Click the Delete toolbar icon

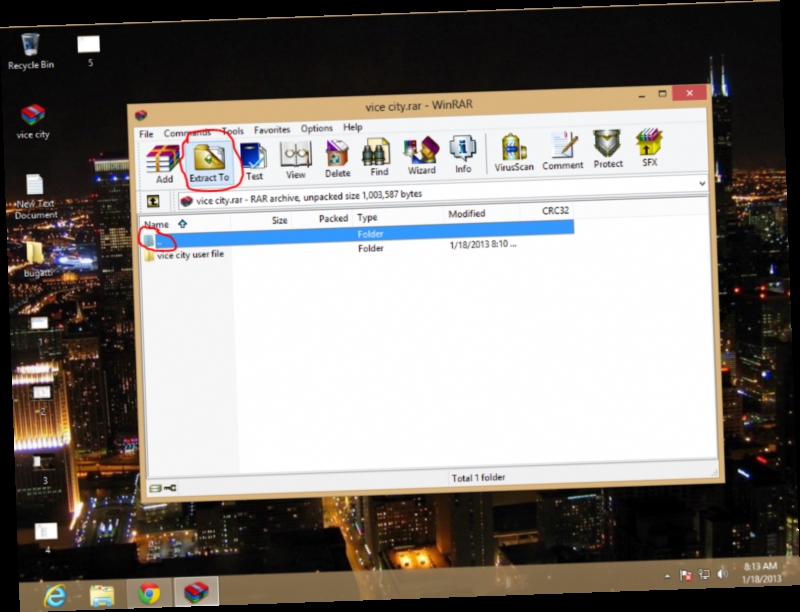pyautogui.click(x=337, y=159)
